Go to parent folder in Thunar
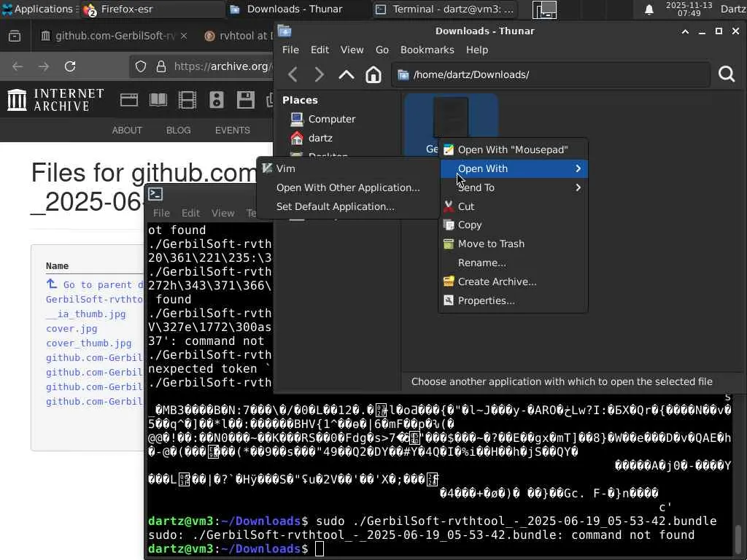Viewport: 747px width, 560px height. tap(347, 75)
